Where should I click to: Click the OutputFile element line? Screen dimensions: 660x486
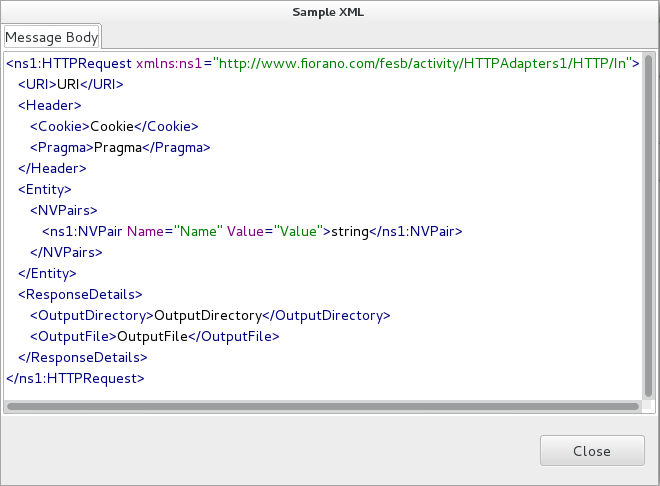click(154, 336)
